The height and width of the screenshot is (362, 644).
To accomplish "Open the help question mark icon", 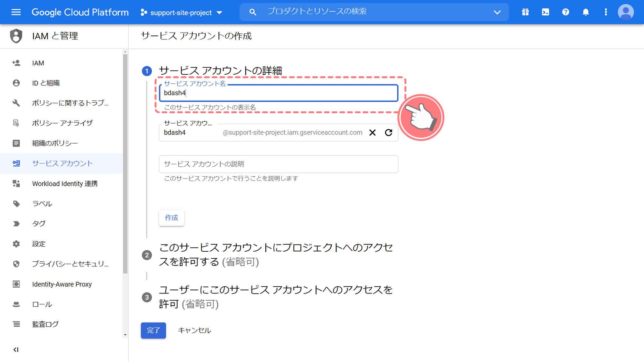I will (565, 12).
